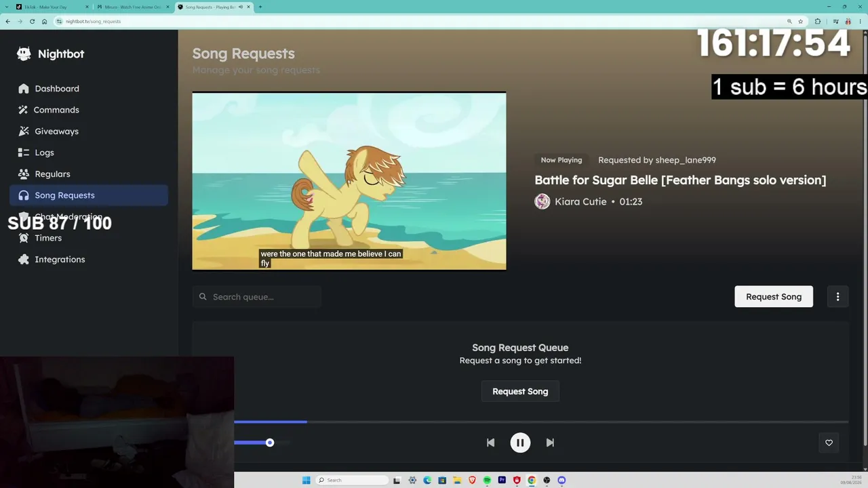Open the browser profile avatar
Image resolution: width=868 pixels, height=488 pixels.
pos(848,21)
